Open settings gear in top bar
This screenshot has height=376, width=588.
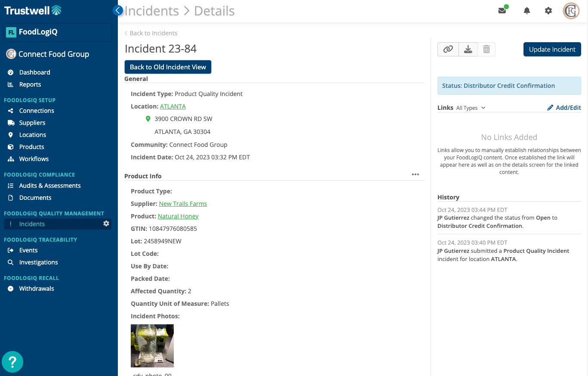click(548, 11)
